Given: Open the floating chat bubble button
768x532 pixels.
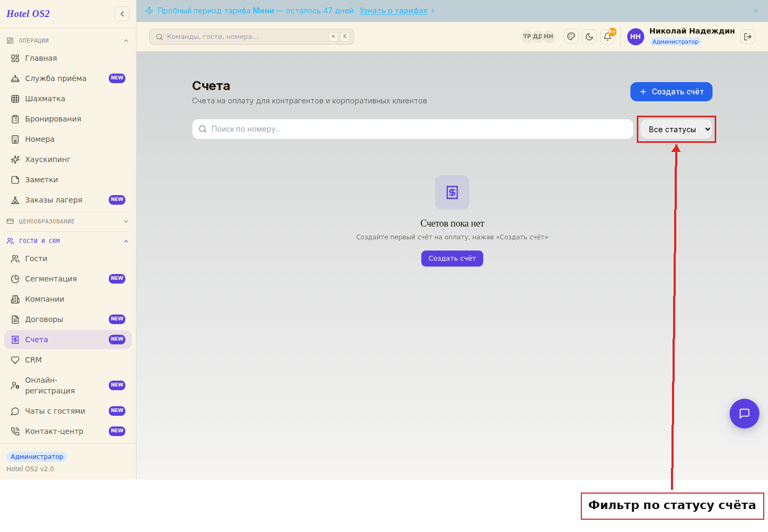Looking at the screenshot, I should [745, 414].
